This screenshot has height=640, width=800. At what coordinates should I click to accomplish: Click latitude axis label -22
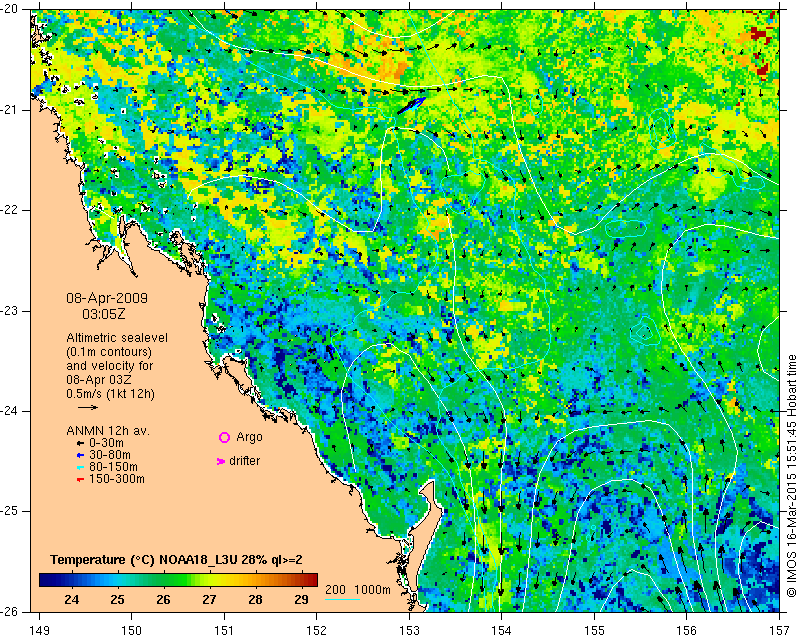pos(10,210)
